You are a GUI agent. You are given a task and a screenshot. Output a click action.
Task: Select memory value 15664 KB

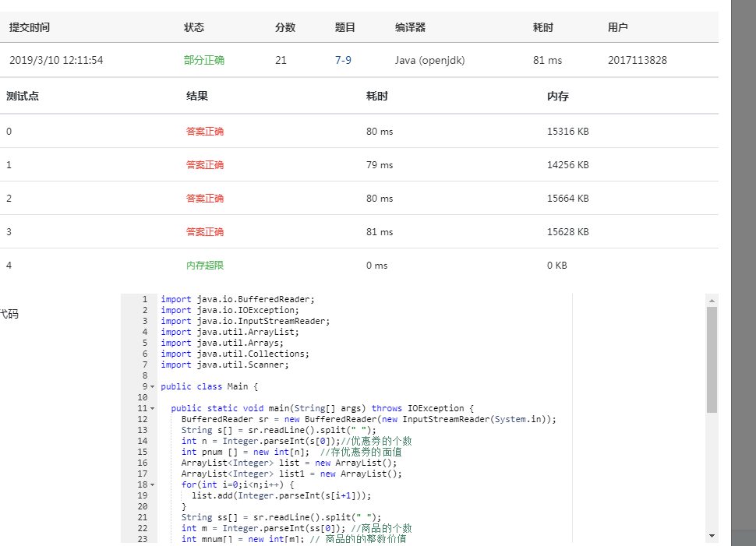[567, 199]
